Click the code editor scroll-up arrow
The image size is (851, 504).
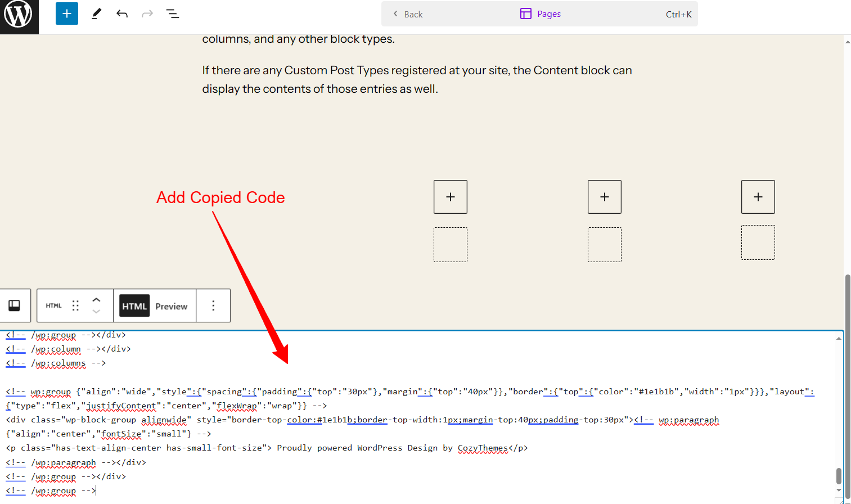click(x=839, y=338)
